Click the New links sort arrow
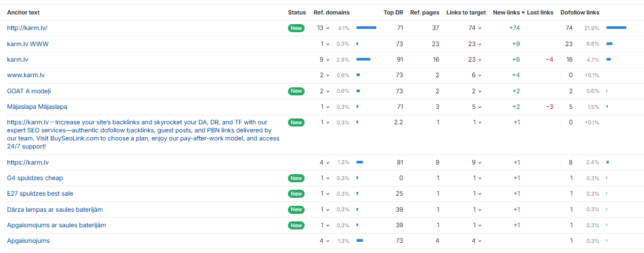 [523, 12]
